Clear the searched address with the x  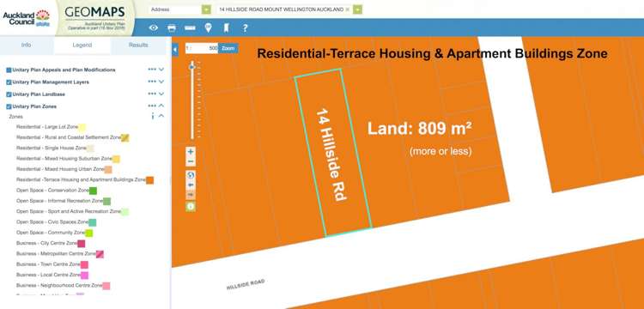pyautogui.click(x=347, y=9)
